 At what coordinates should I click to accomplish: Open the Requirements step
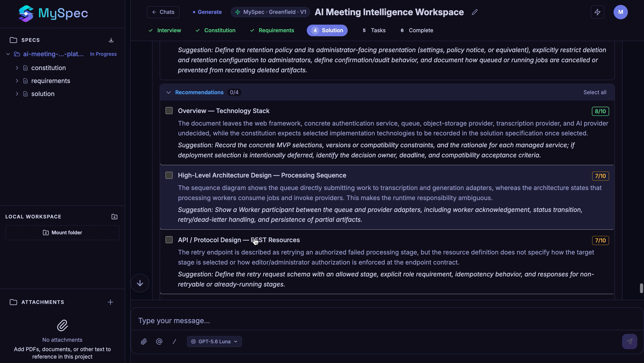tap(272, 30)
